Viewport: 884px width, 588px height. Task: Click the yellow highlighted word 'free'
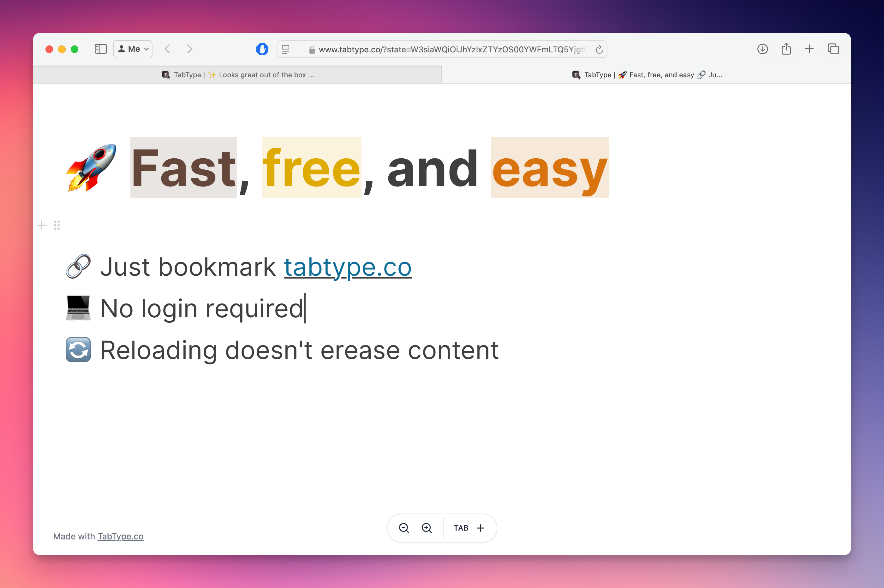point(312,168)
